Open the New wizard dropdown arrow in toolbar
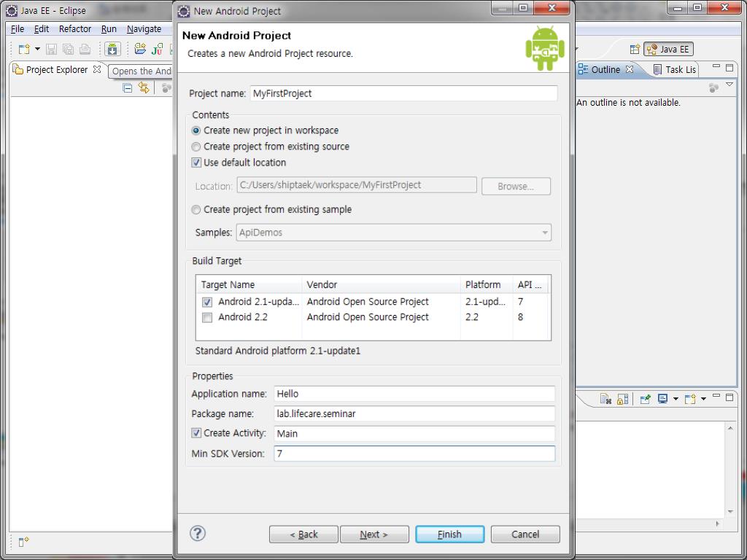This screenshot has width=747, height=560. 37,49
